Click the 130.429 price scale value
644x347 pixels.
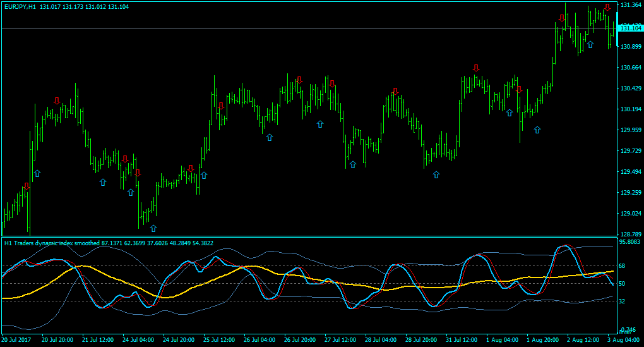pyautogui.click(x=631, y=88)
